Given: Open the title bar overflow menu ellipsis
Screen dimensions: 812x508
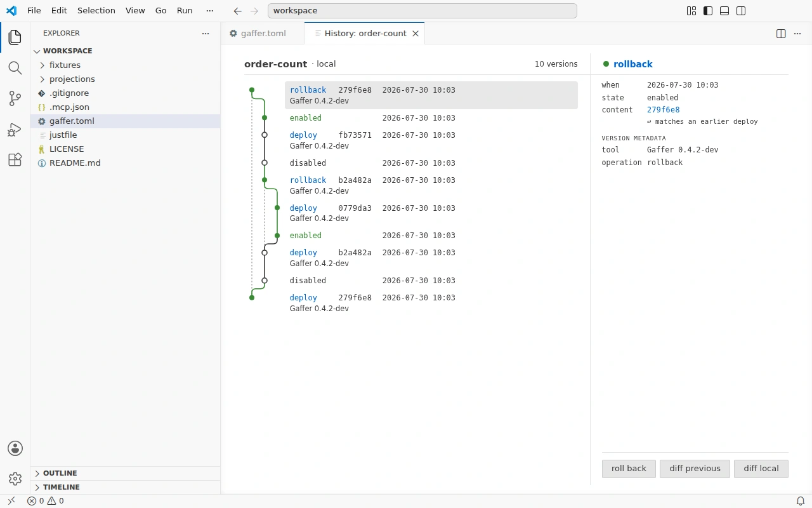Looking at the screenshot, I should (x=210, y=11).
